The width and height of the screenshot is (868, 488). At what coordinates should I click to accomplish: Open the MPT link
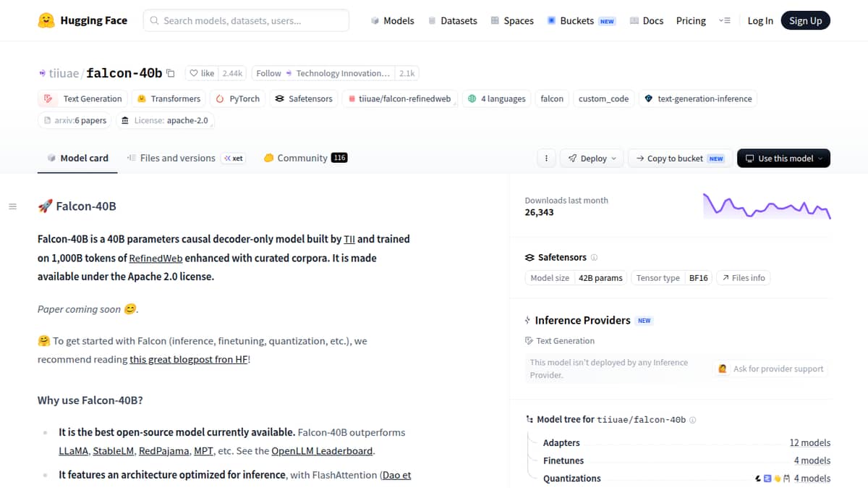(x=203, y=450)
